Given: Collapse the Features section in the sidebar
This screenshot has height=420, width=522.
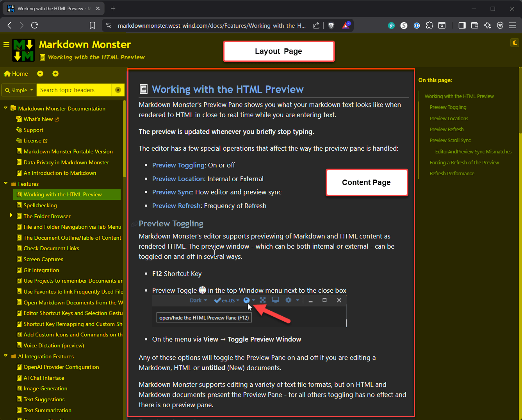Looking at the screenshot, I should coord(5,183).
